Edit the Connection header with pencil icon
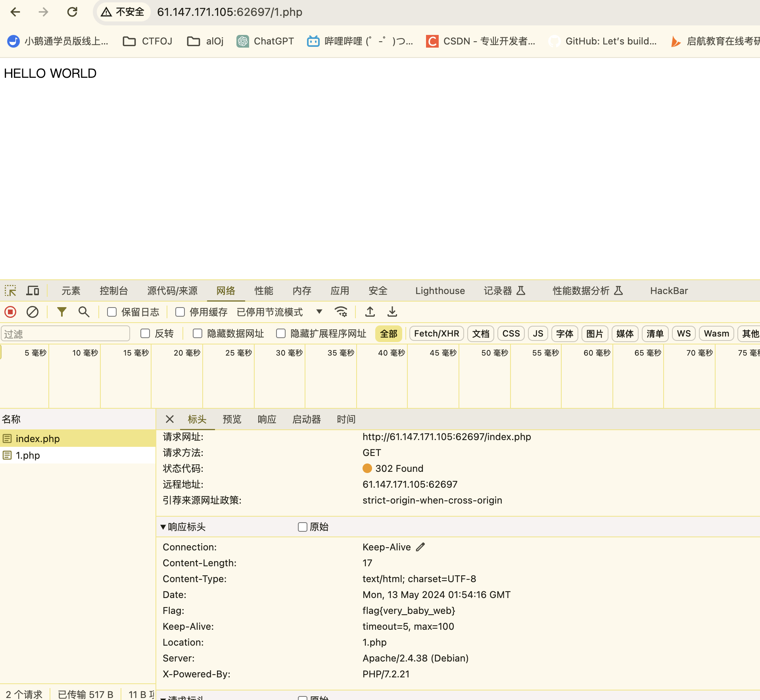The image size is (760, 700). point(420,547)
